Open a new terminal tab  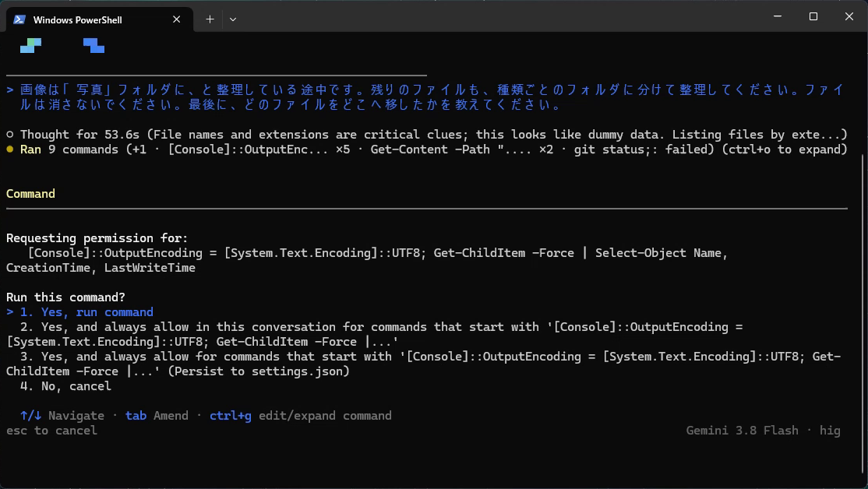(x=210, y=19)
